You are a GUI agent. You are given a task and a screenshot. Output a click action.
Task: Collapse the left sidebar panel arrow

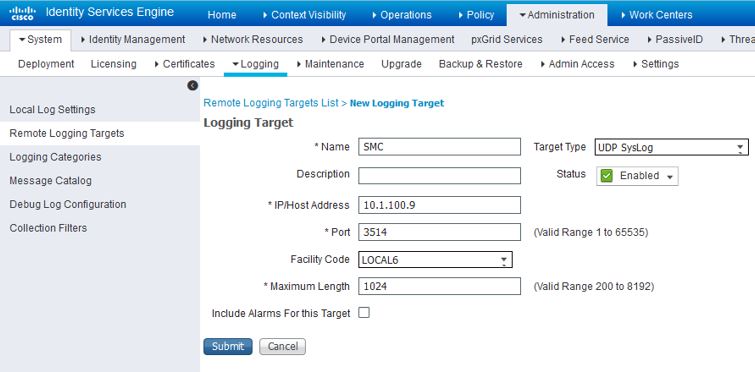click(x=192, y=86)
